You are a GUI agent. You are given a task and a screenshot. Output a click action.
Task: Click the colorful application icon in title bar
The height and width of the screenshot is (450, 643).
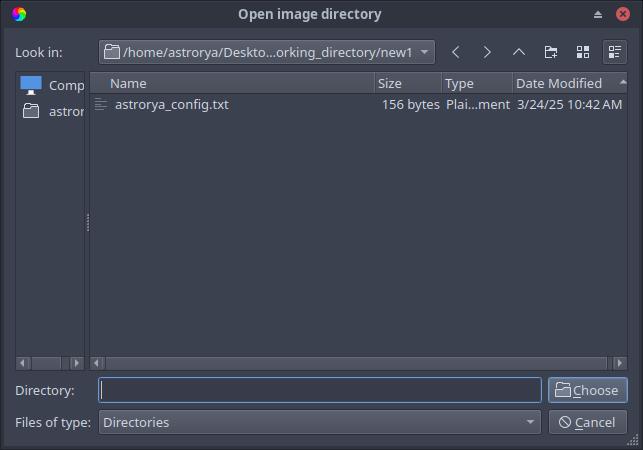[19, 14]
